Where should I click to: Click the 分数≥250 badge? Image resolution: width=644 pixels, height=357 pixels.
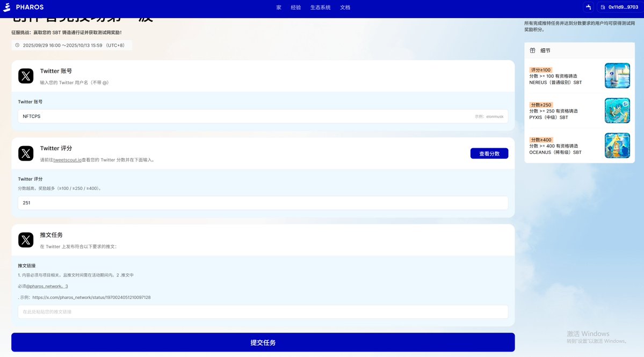541,105
